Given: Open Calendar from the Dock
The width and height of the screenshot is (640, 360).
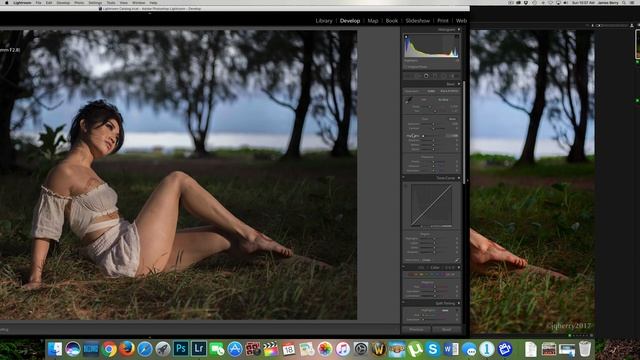Looking at the screenshot, I should point(289,349).
